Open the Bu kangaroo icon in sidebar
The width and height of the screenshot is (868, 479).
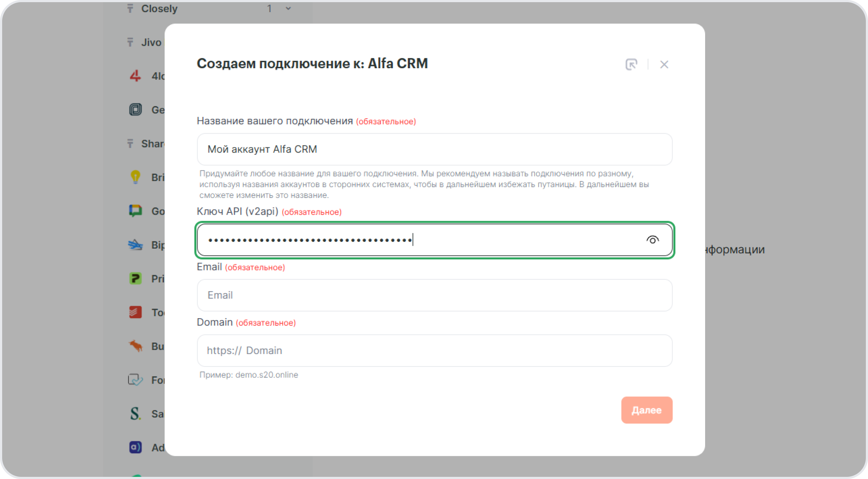pyautogui.click(x=135, y=346)
